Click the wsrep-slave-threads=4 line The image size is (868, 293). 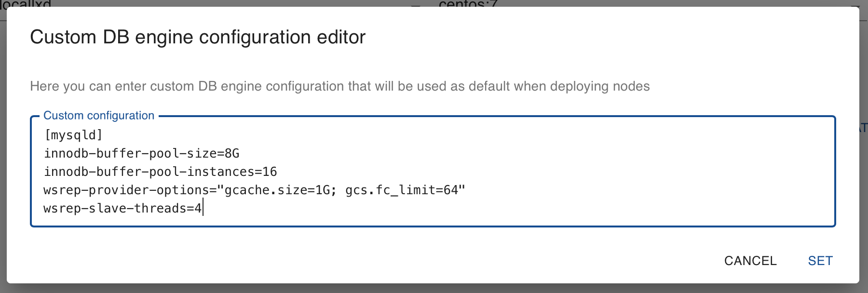(x=123, y=208)
